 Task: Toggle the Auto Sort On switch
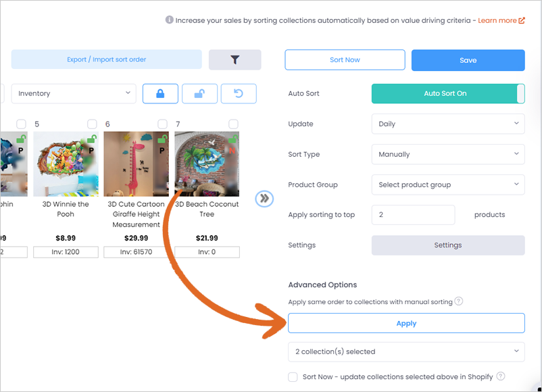point(448,93)
